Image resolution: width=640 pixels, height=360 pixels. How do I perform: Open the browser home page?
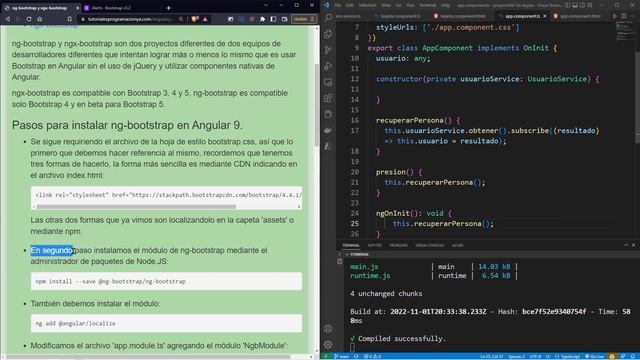[40, 19]
